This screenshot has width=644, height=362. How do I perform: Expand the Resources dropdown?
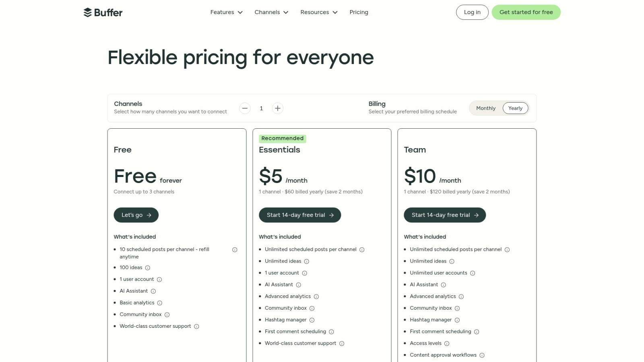[x=319, y=12]
